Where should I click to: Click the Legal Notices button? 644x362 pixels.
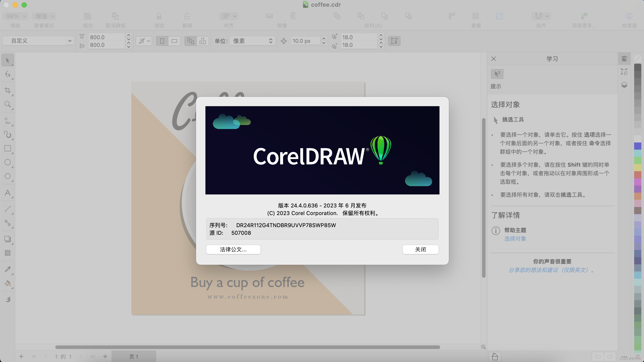[233, 249]
